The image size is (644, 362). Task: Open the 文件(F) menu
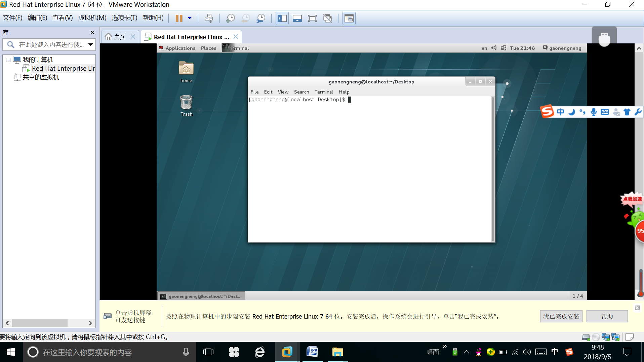pyautogui.click(x=12, y=18)
